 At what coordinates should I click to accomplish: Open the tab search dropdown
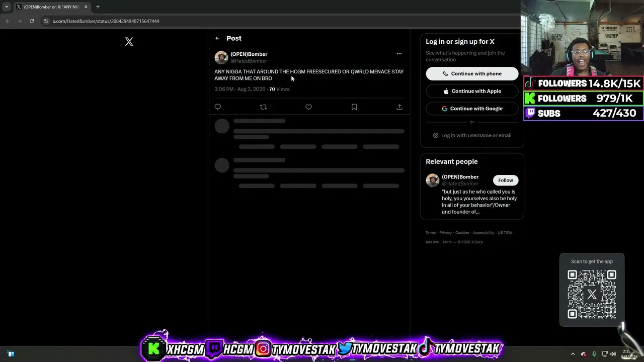point(7,7)
